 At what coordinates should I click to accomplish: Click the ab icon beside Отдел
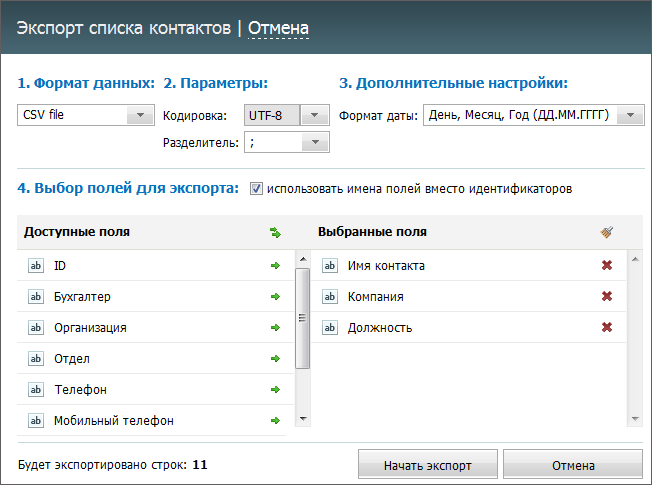(36, 359)
